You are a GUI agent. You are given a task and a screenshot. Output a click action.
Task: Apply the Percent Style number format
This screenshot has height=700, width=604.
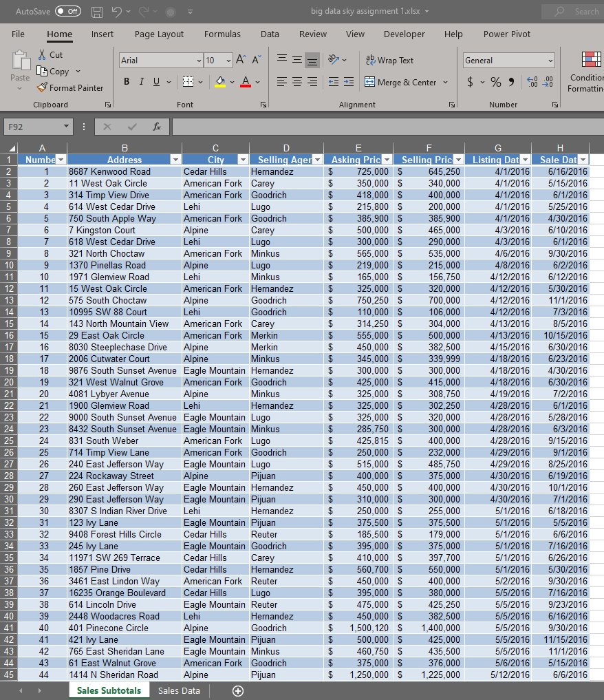(x=495, y=81)
